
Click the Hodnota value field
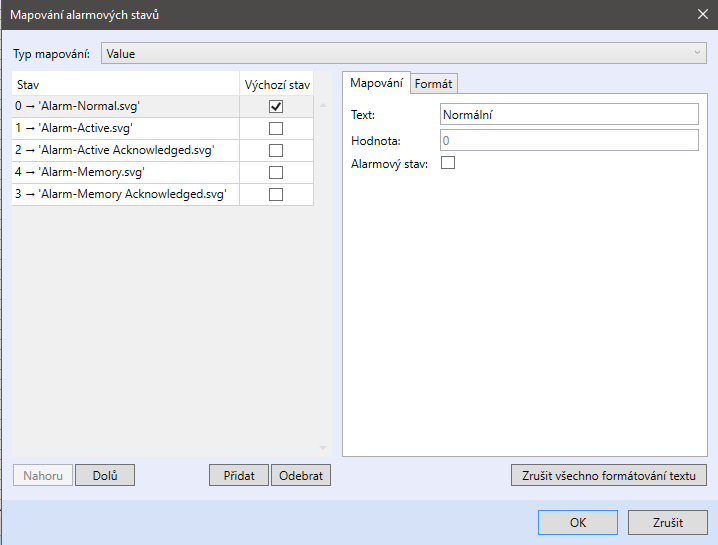[569, 140]
